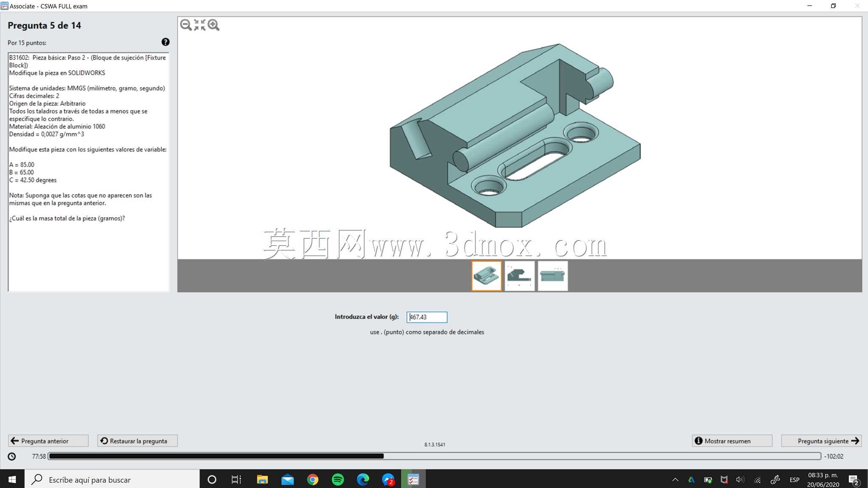
Task: Open the Windows Start menu
Action: (x=12, y=479)
